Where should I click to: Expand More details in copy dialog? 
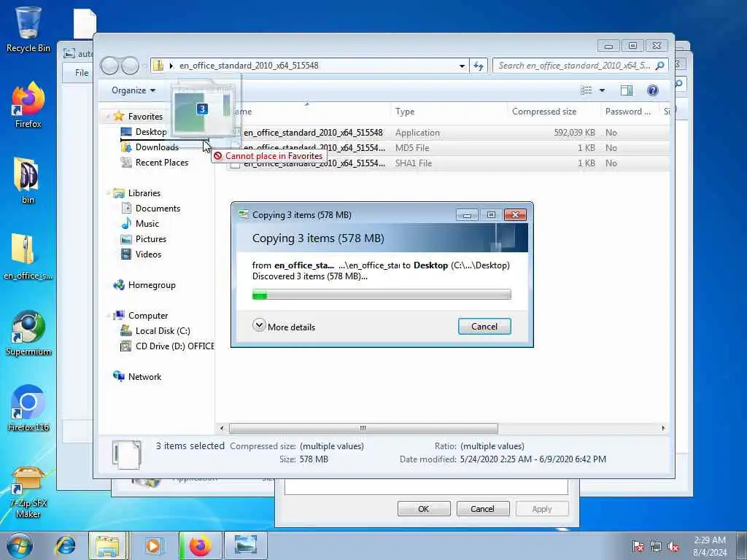[x=284, y=327]
